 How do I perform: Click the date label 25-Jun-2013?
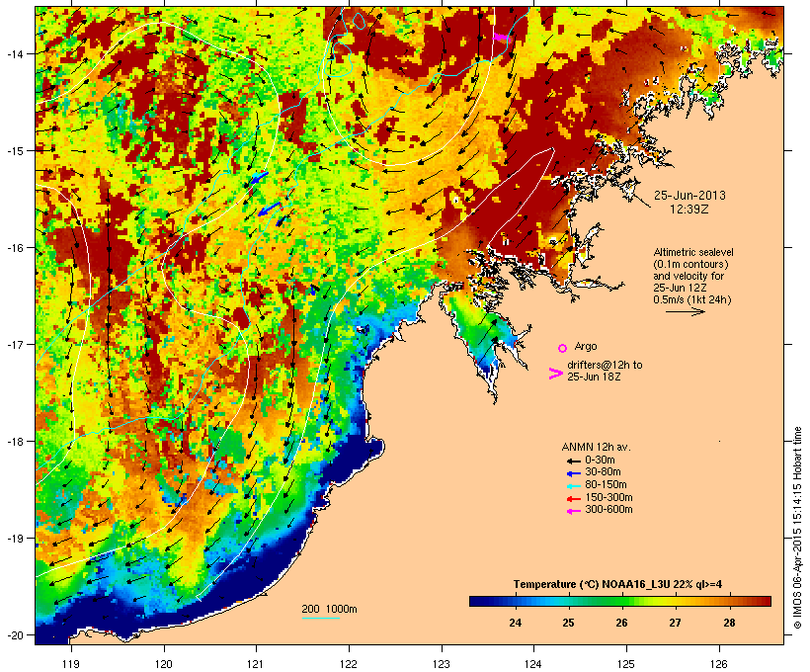coord(689,196)
